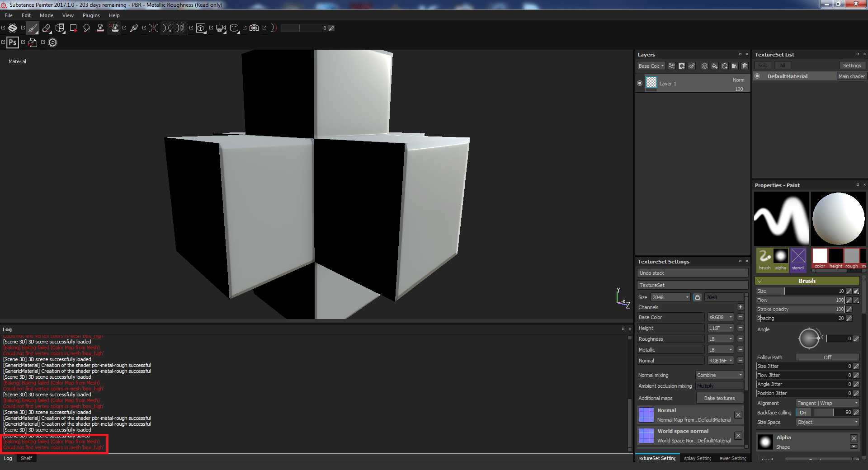Open the Base Color channel dropdown
Screen dimensions: 868x470
(720, 317)
